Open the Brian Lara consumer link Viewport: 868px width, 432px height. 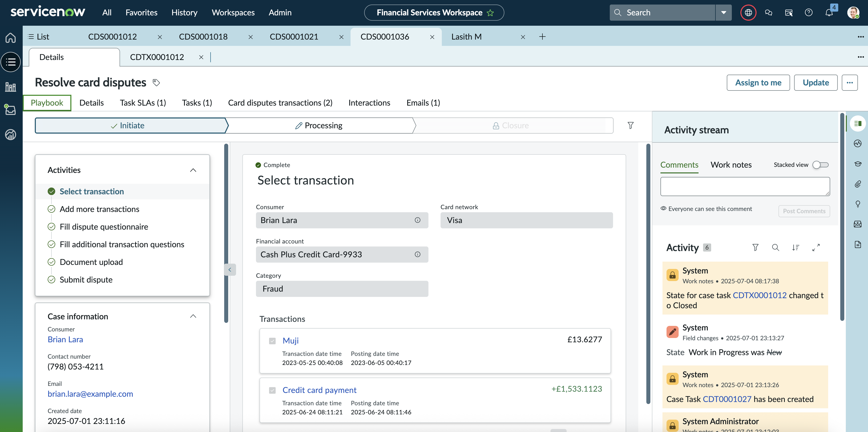pos(65,340)
